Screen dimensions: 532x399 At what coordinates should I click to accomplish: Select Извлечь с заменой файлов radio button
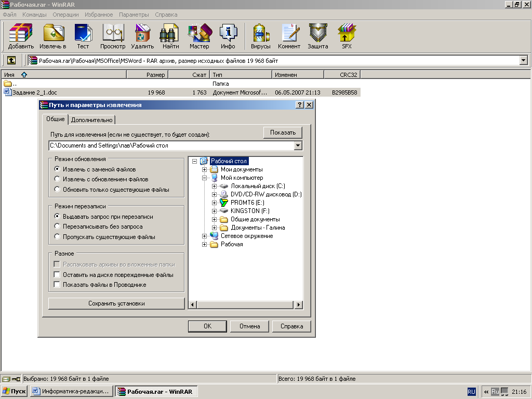(57, 169)
